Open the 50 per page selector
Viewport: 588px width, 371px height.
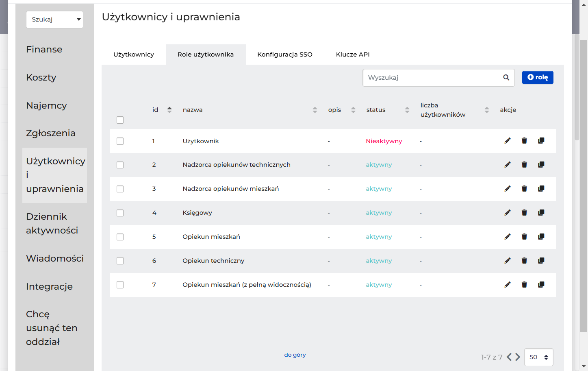(539, 357)
